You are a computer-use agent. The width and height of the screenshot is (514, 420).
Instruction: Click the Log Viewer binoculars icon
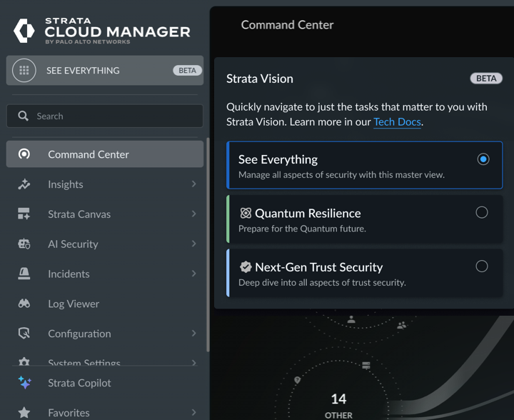pyautogui.click(x=24, y=304)
